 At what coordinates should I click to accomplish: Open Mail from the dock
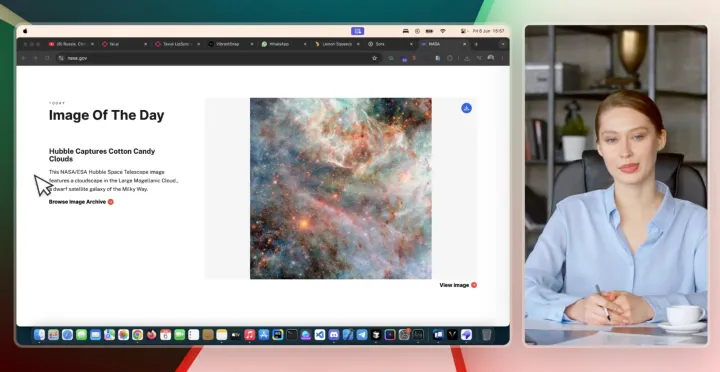(x=96, y=335)
